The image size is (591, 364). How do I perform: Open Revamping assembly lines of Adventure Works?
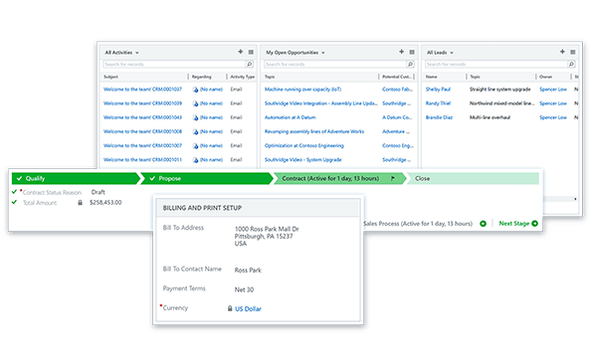314,131
